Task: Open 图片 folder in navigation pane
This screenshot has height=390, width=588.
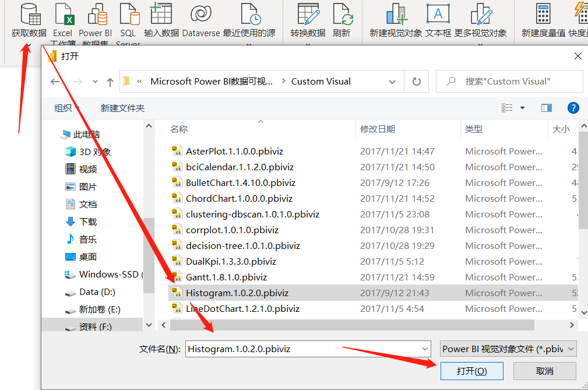Action: [x=82, y=187]
